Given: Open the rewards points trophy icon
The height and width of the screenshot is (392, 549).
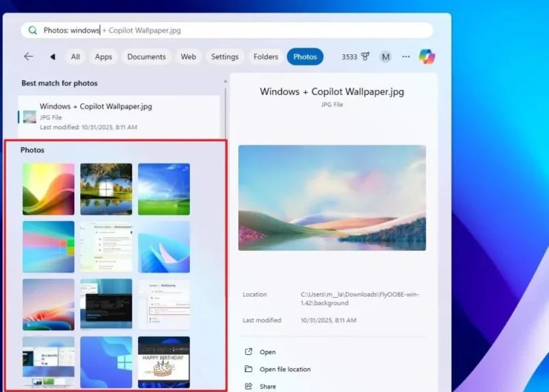Looking at the screenshot, I should pos(365,56).
